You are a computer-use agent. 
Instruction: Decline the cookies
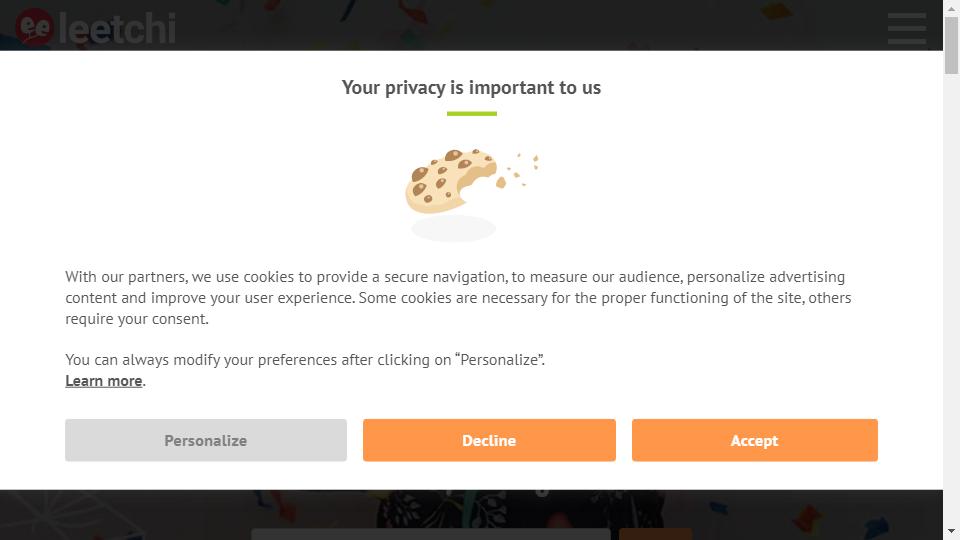tap(489, 440)
